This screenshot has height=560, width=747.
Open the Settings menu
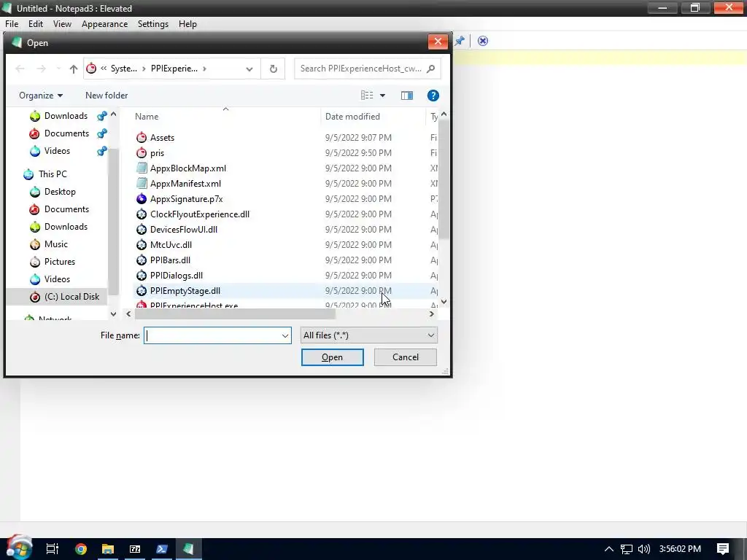tap(153, 24)
